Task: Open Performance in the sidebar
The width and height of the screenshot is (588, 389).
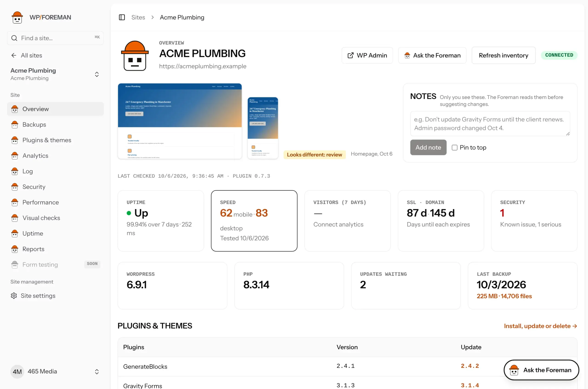Action: coord(55,203)
